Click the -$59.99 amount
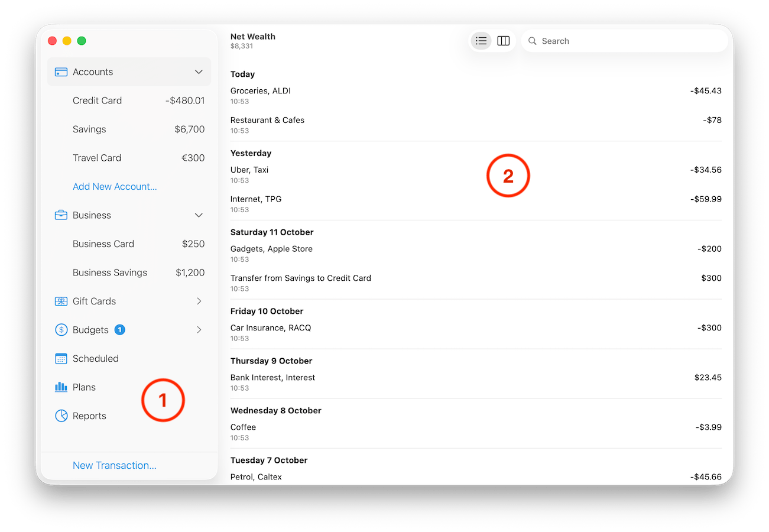Image resolution: width=769 pixels, height=532 pixels. [x=706, y=199]
